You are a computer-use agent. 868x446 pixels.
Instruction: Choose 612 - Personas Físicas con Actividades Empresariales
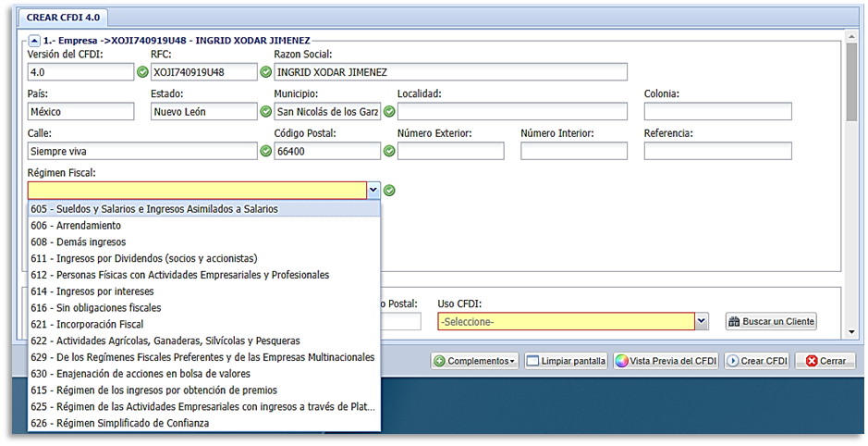(x=179, y=275)
